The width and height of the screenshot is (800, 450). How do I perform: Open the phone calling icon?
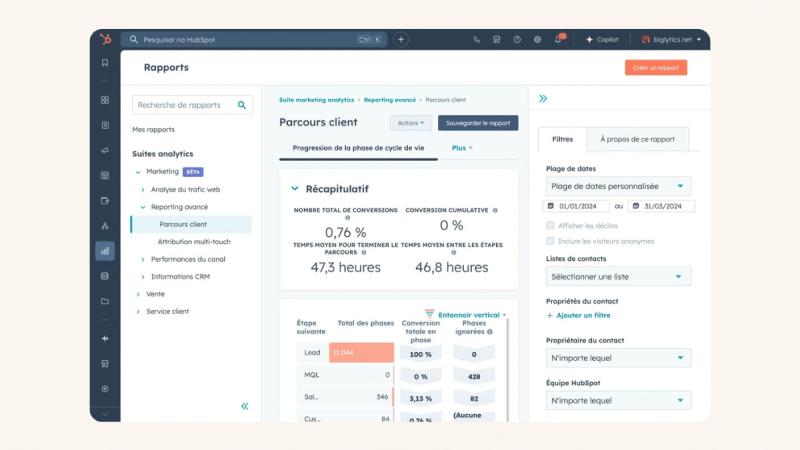point(477,39)
